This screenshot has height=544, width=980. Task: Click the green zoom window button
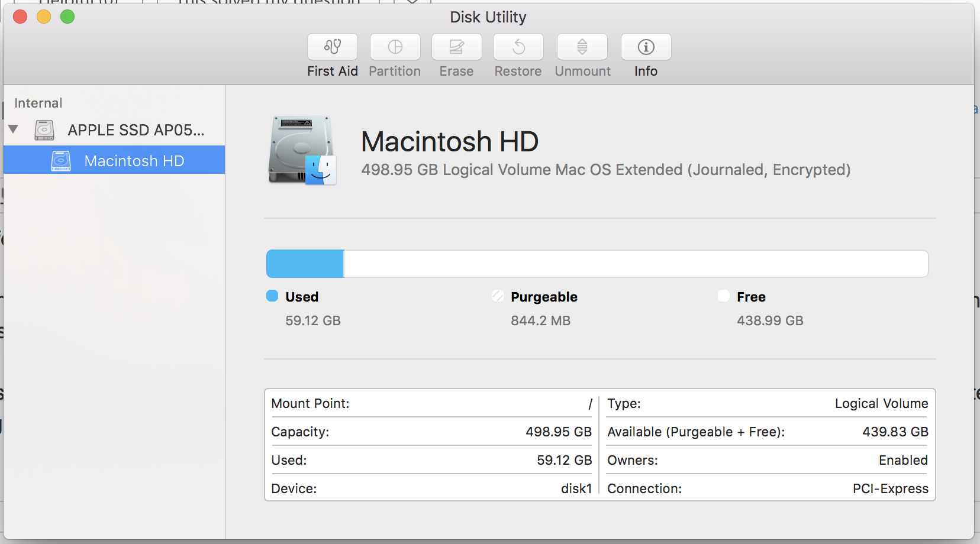67,17
